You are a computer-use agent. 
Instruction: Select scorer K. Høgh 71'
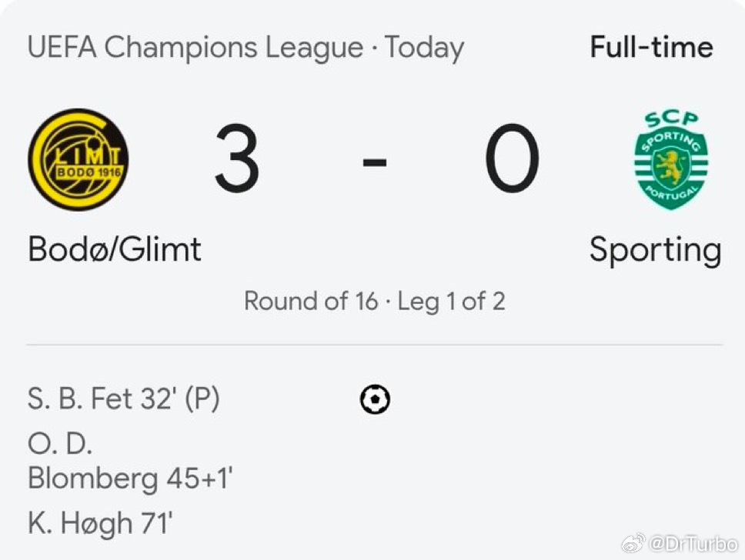point(100,525)
